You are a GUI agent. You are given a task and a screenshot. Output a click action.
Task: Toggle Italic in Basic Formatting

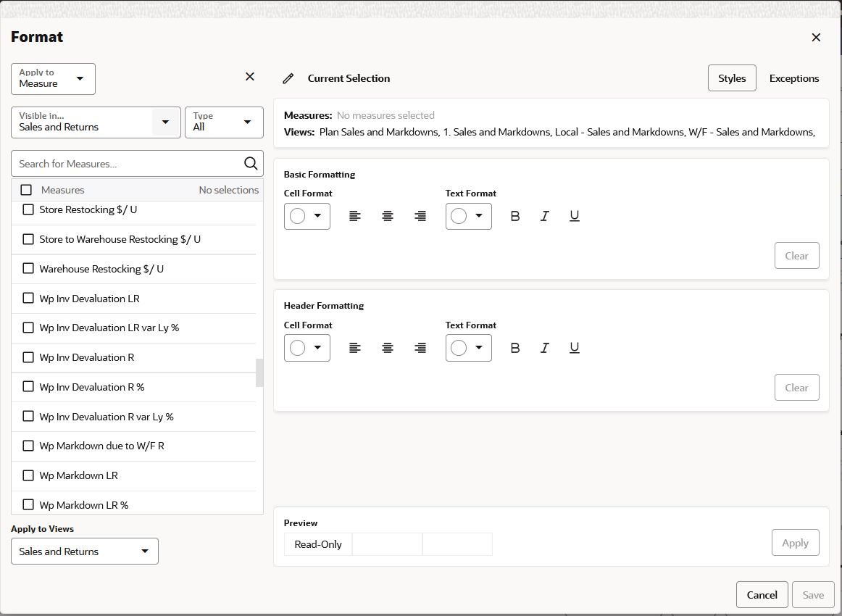(544, 216)
